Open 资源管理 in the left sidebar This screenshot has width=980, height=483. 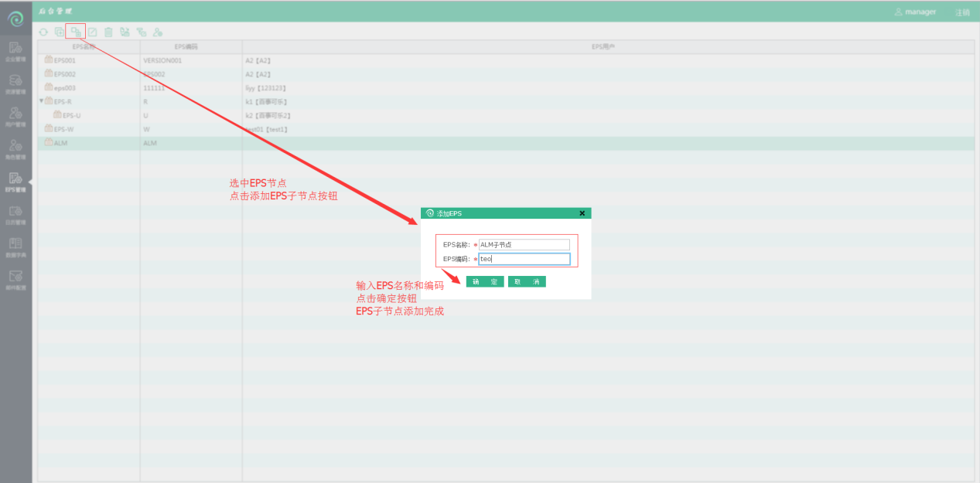(x=15, y=83)
